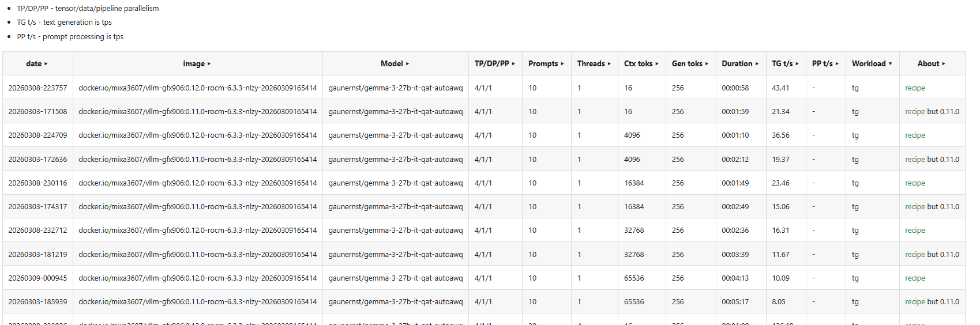The width and height of the screenshot is (980, 325).
Task: Click TG t/s value 19.37
Action: tap(780, 160)
